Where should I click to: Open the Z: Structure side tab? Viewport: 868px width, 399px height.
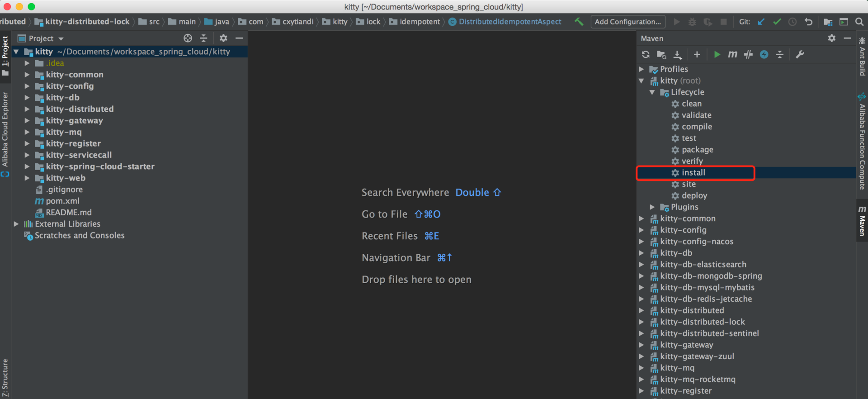click(x=5, y=377)
